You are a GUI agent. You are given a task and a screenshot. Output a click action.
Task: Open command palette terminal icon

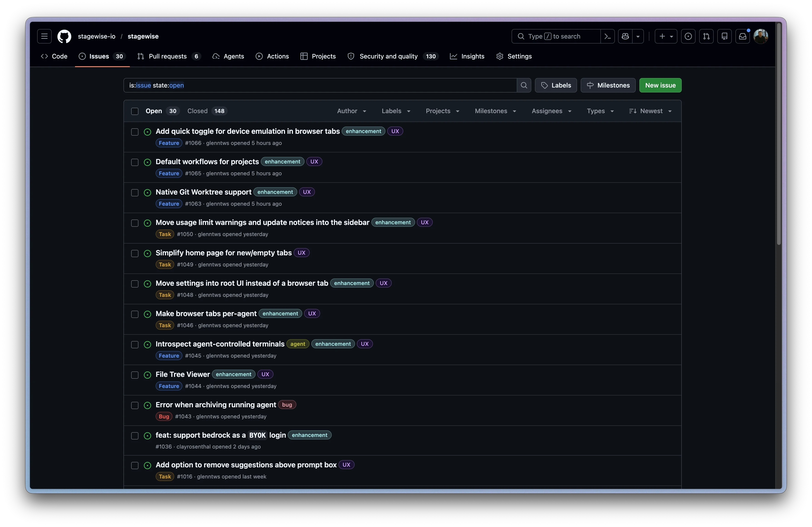(607, 36)
